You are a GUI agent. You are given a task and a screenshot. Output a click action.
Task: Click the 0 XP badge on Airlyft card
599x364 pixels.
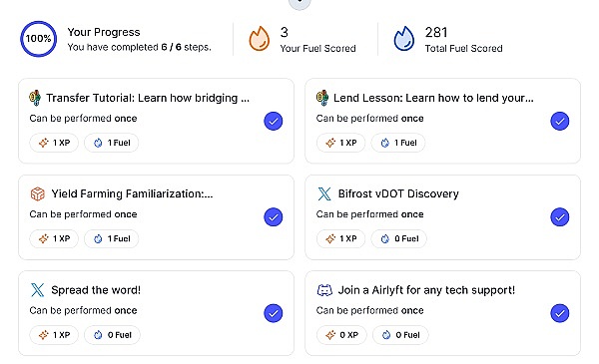pyautogui.click(x=341, y=335)
